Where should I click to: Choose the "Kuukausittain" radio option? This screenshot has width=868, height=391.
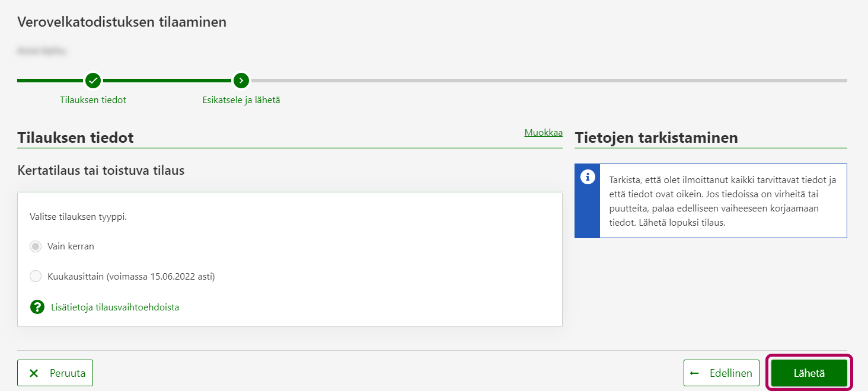pos(36,276)
